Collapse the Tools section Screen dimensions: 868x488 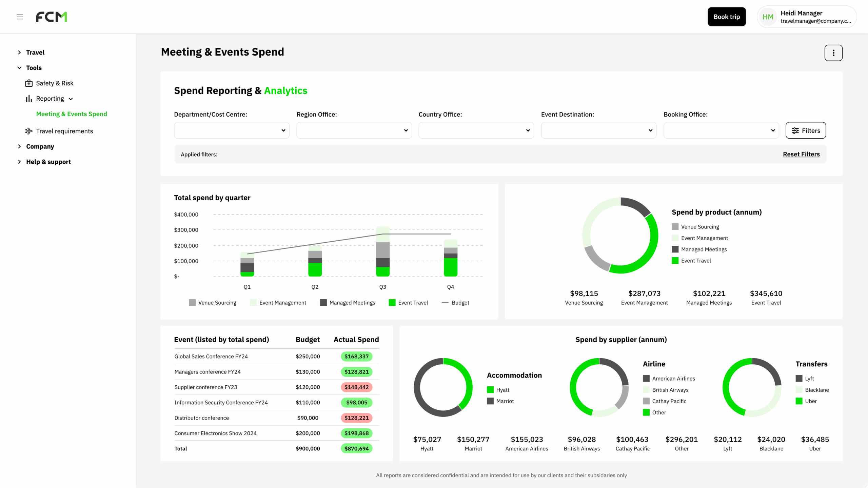tap(19, 68)
